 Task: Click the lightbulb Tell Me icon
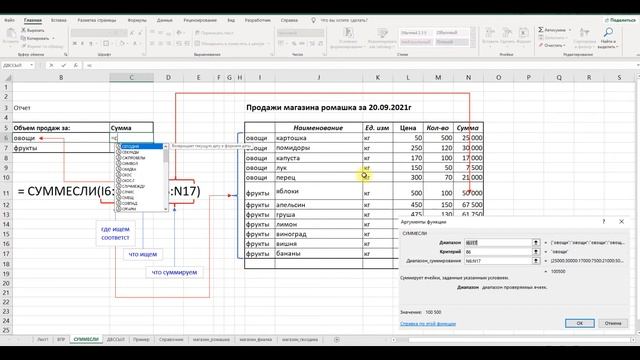tap(313, 20)
